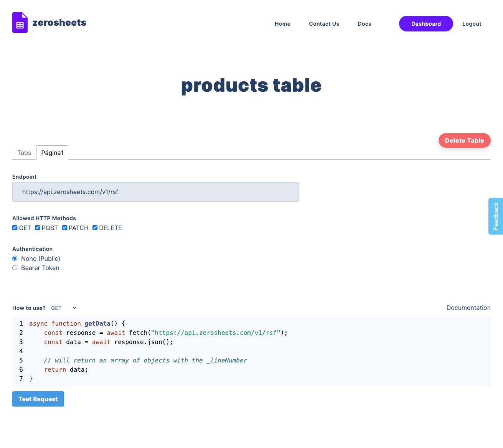Click the Endpoint URL field
This screenshot has height=448, width=503.
click(x=156, y=192)
